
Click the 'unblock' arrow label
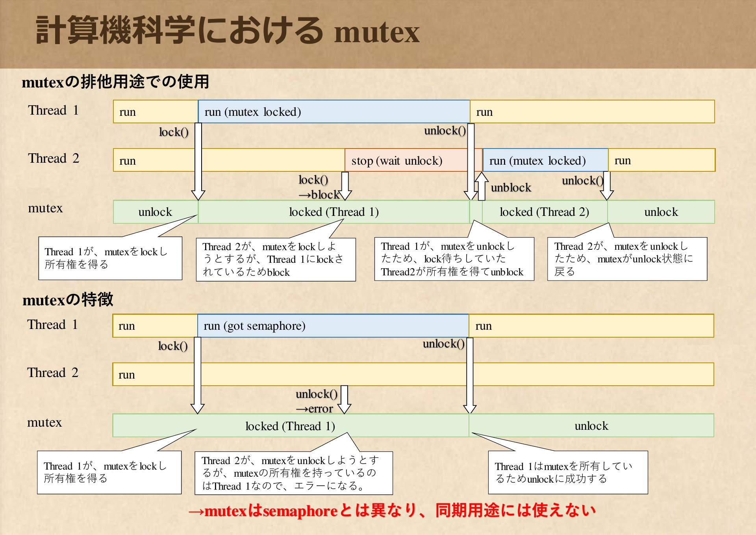point(511,188)
